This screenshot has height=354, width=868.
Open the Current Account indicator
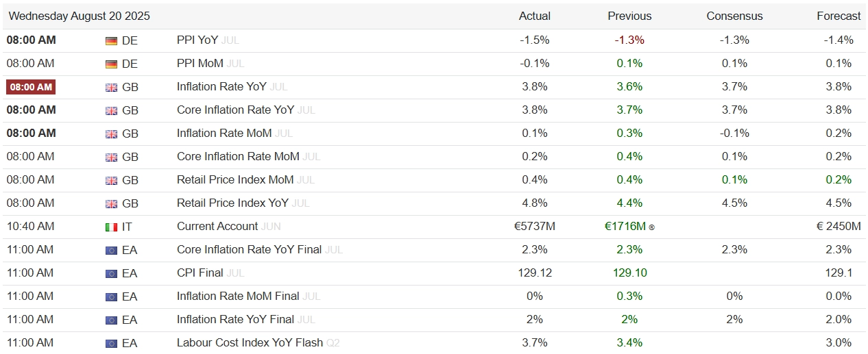point(217,226)
